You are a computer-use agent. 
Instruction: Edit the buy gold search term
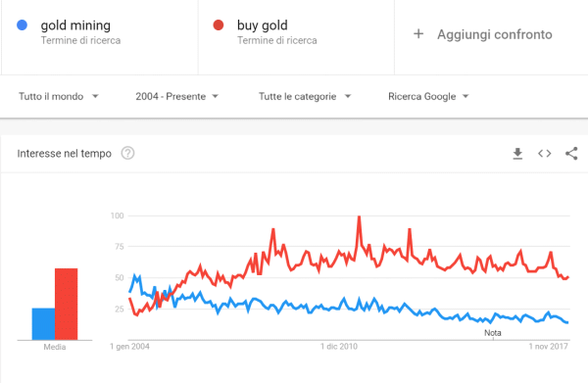[262, 25]
